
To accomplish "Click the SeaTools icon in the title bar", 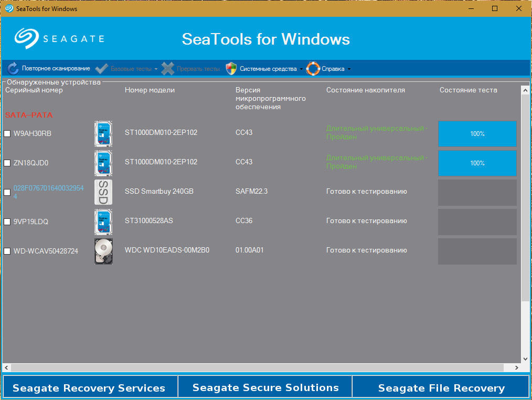I will coord(9,8).
